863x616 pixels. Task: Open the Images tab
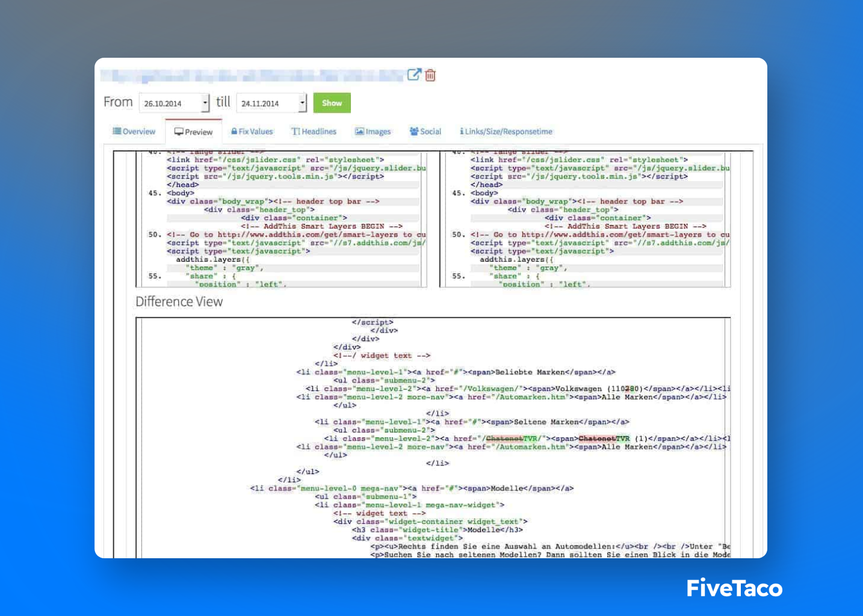(x=373, y=131)
